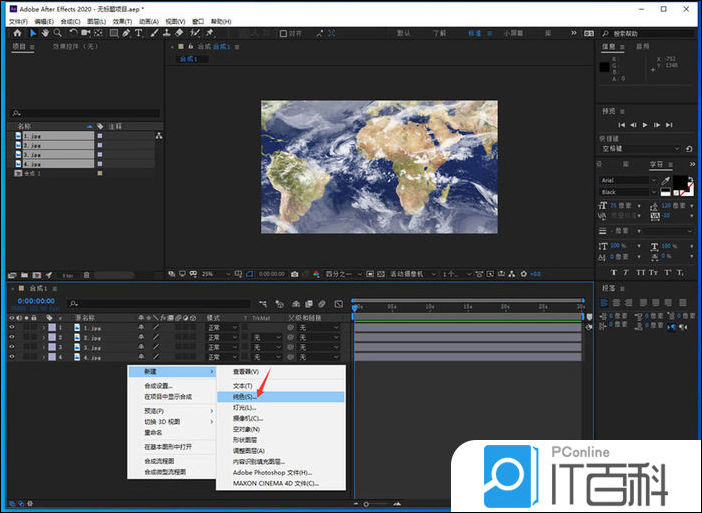Click the Play button in the preview panel

click(x=645, y=125)
